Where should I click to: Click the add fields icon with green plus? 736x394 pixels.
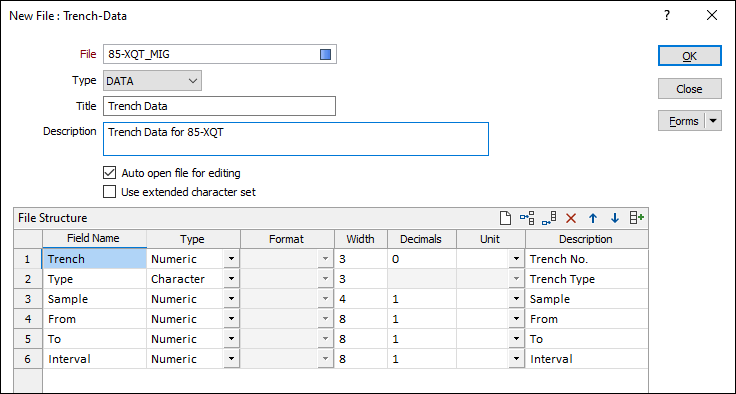[637, 218]
